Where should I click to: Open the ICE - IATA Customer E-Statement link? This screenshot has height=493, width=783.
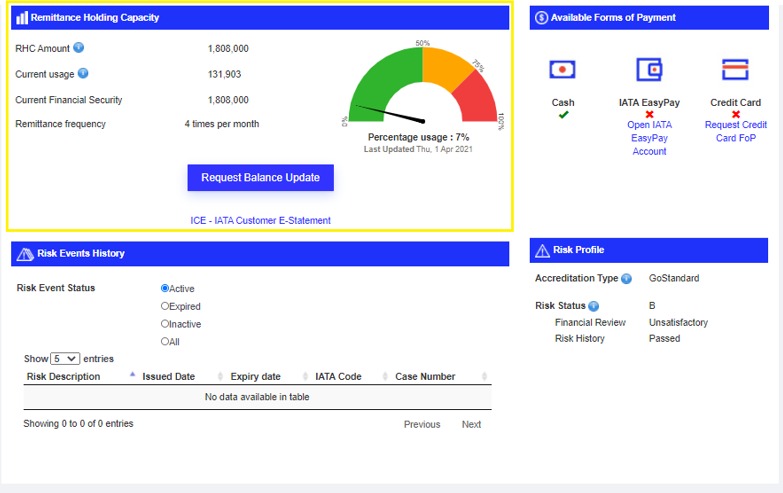tap(260, 220)
